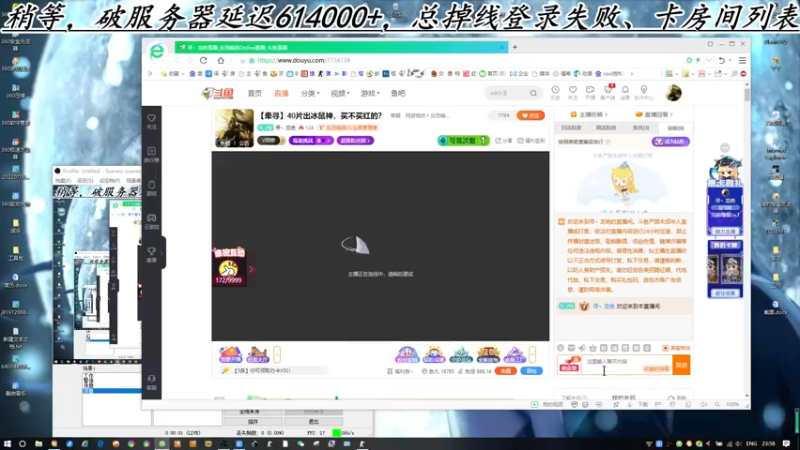The height and width of the screenshot is (450, 800).
Task: Expand the collapsed sidebar arrow tab
Action: [x=162, y=253]
